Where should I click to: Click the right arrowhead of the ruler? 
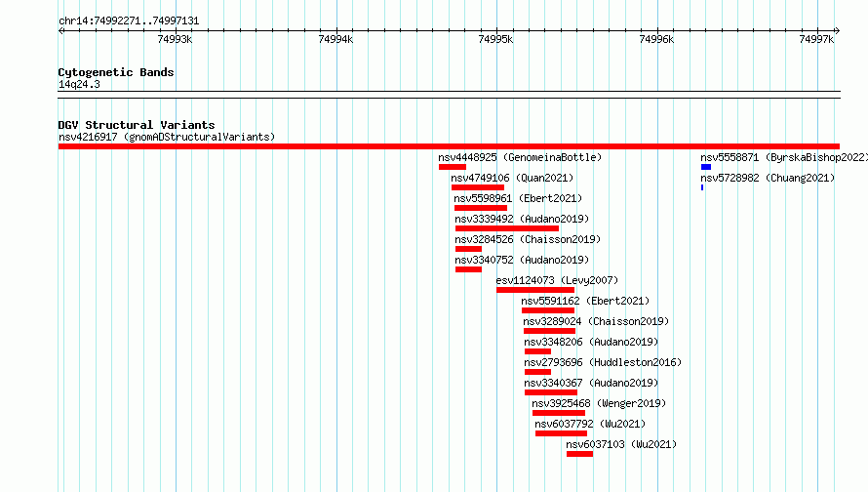click(x=837, y=30)
